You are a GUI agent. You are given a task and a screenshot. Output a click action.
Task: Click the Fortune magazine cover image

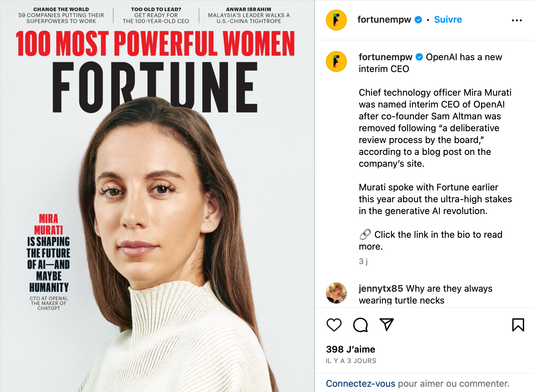tap(158, 196)
